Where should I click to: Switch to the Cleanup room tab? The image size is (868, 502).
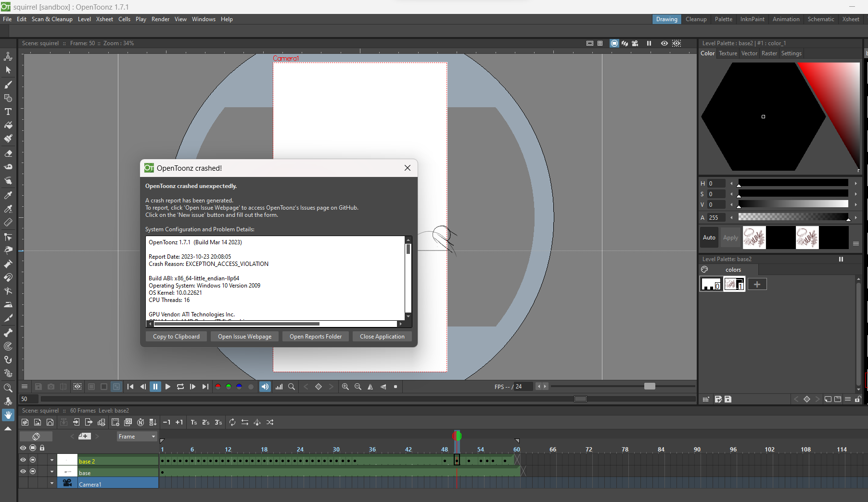(x=696, y=19)
